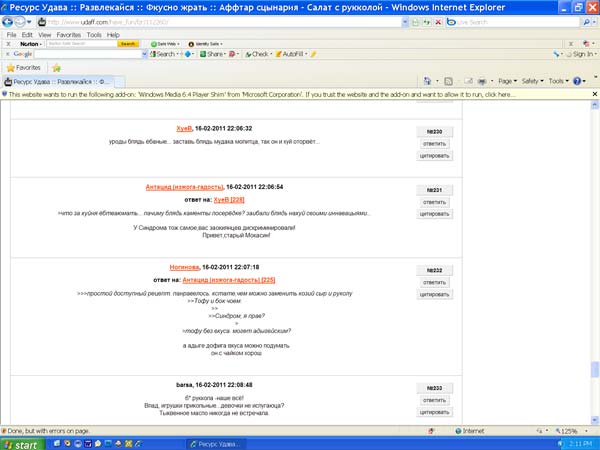600x450 pixels.
Task: Click the Forward navigation arrow
Action: click(20, 22)
